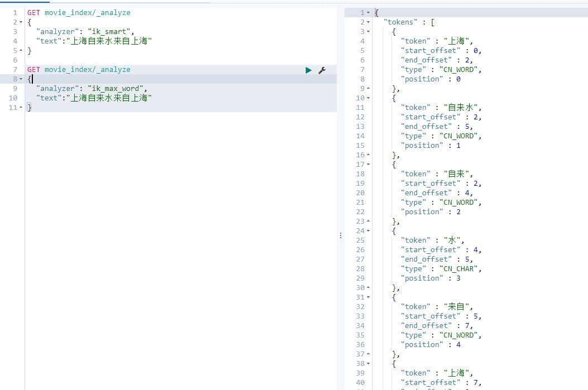Collapse the 来自 token object

click(369, 297)
